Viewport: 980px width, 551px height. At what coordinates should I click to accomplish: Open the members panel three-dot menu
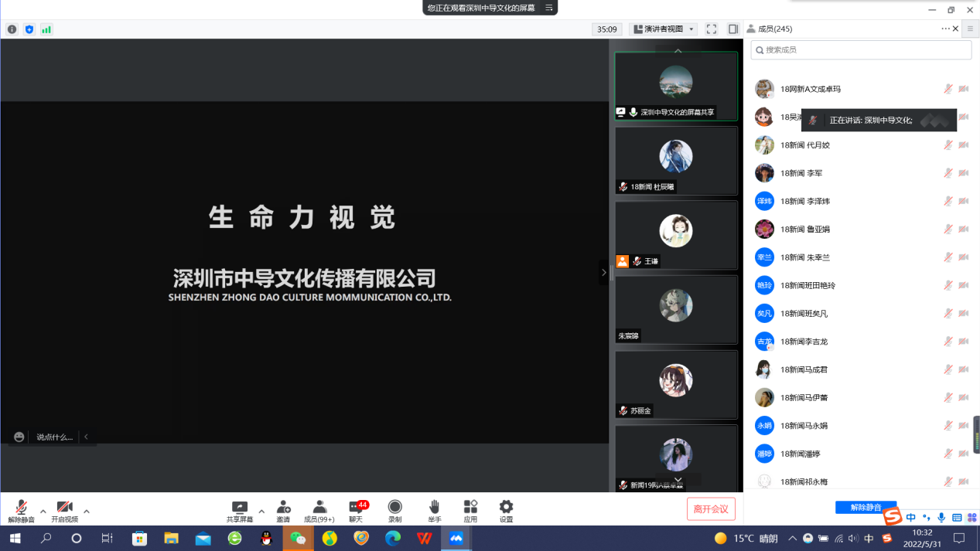coord(945,29)
